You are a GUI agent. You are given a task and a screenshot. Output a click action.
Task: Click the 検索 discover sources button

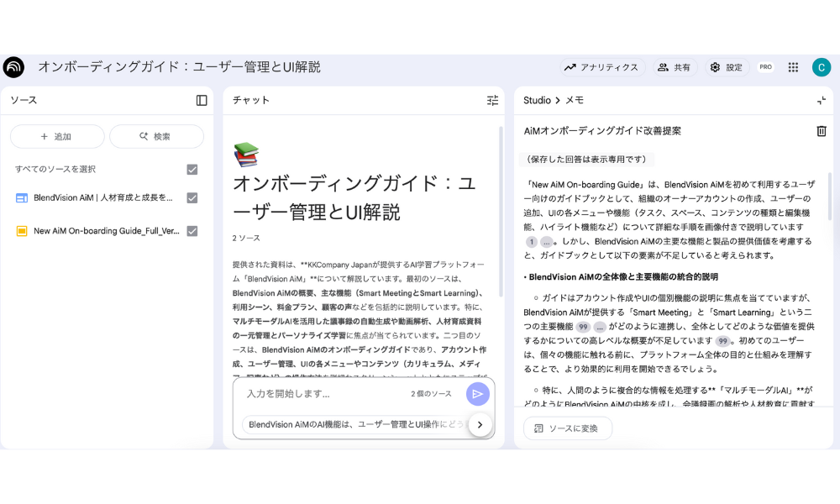tap(156, 137)
